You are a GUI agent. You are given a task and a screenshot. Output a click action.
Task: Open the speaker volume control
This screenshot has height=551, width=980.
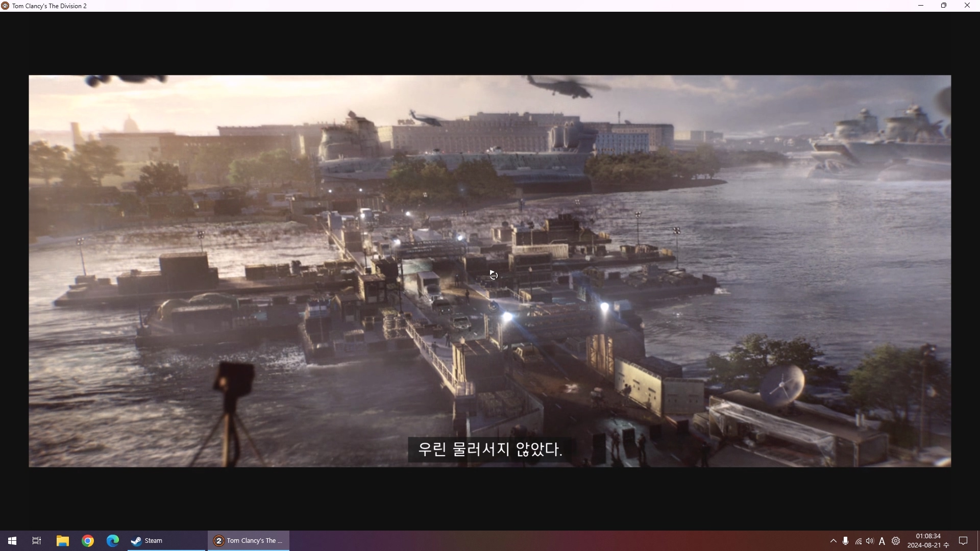[x=870, y=541]
